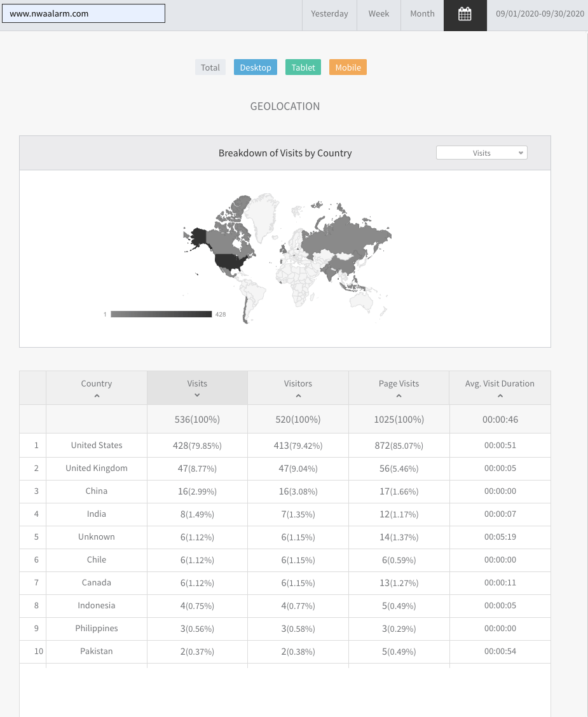
Task: Click the 16(2.99%) visits cell
Action: [x=197, y=491]
